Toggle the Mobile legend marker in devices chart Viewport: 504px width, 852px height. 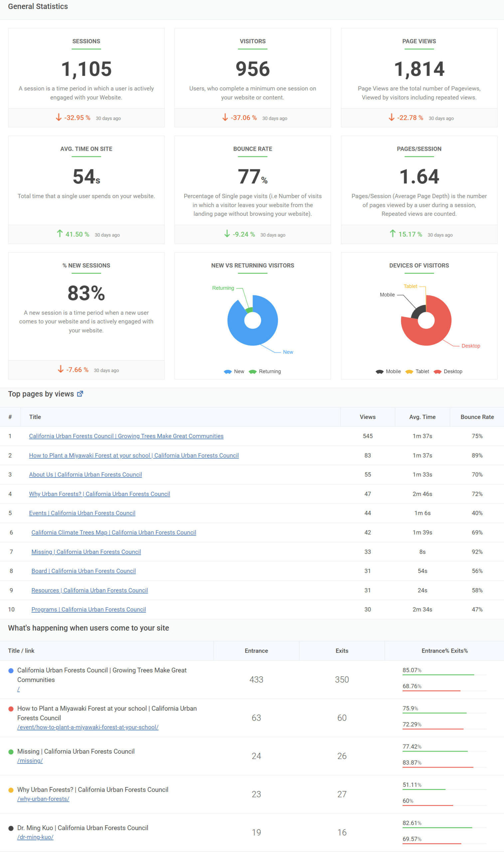(379, 372)
